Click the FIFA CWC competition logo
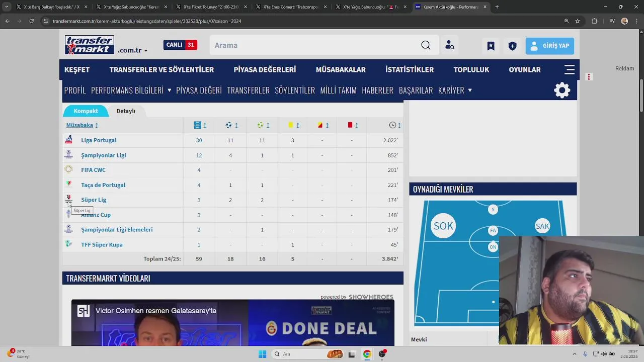The height and width of the screenshot is (362, 644). 69,169
